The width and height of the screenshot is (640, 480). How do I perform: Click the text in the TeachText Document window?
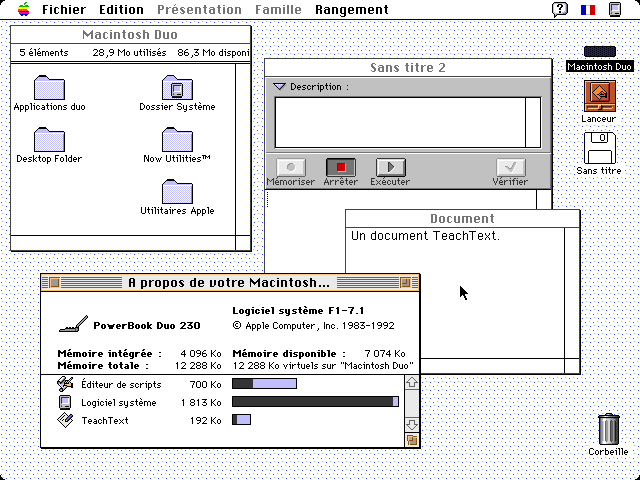click(x=425, y=236)
